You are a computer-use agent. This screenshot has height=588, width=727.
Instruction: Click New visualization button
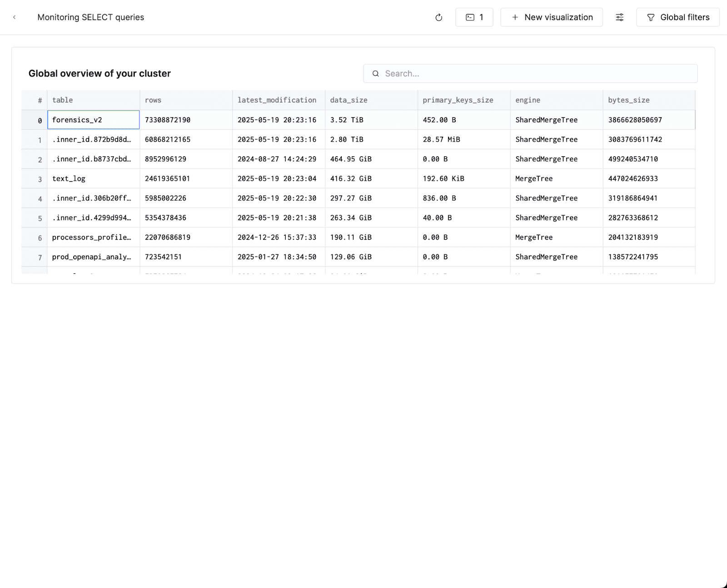[x=552, y=17]
